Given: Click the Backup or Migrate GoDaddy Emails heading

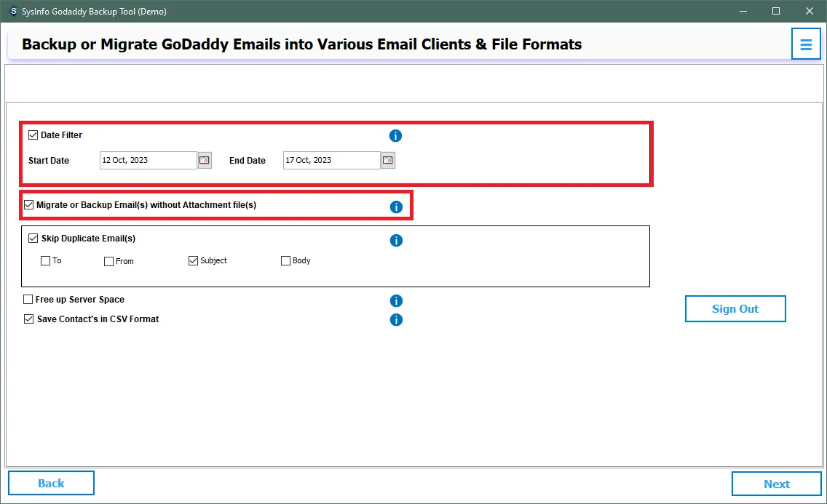Looking at the screenshot, I should tap(301, 44).
